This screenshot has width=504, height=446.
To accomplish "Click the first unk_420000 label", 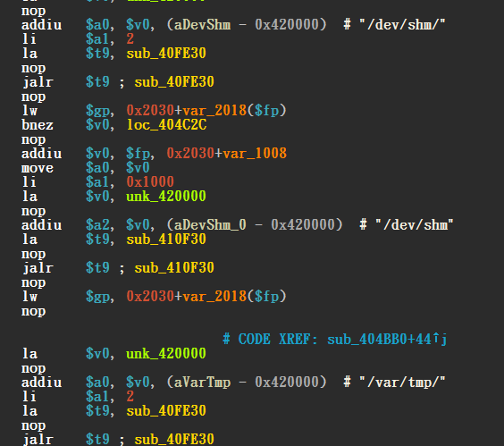I will (166, 196).
